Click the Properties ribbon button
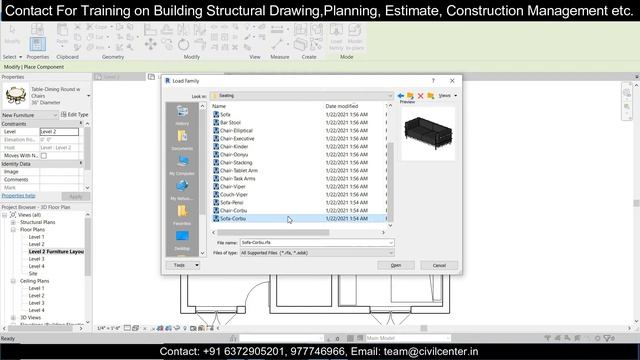640x360 pixels. 37,44
